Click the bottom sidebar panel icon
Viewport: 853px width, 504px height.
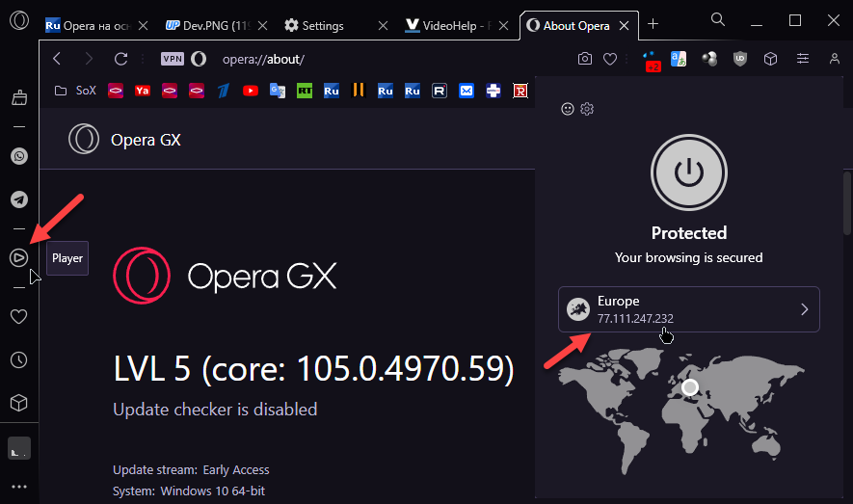point(19,448)
